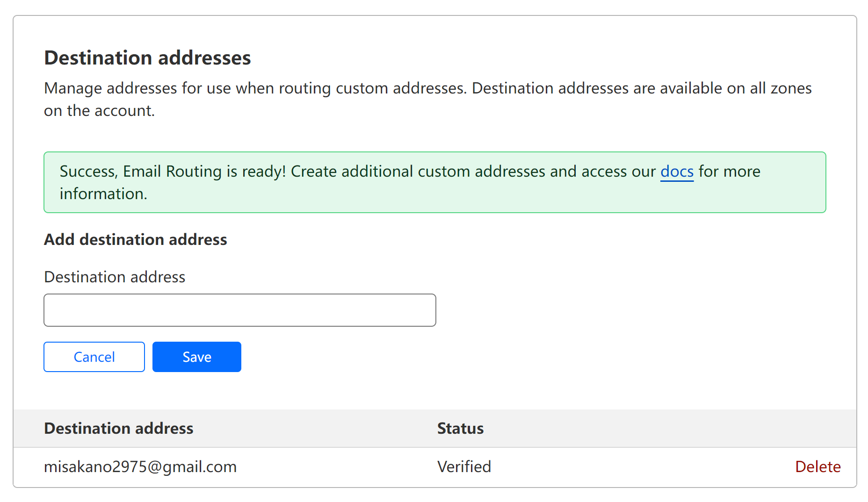Image resolution: width=868 pixels, height=502 pixels.
Task: Click the Destination addresses page heading
Action: tap(147, 58)
